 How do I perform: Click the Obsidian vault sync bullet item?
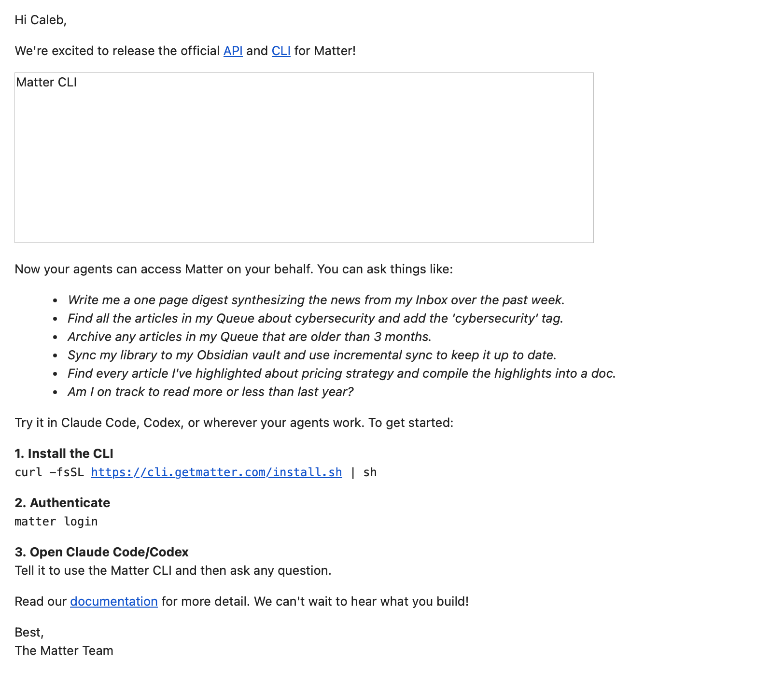[312, 355]
